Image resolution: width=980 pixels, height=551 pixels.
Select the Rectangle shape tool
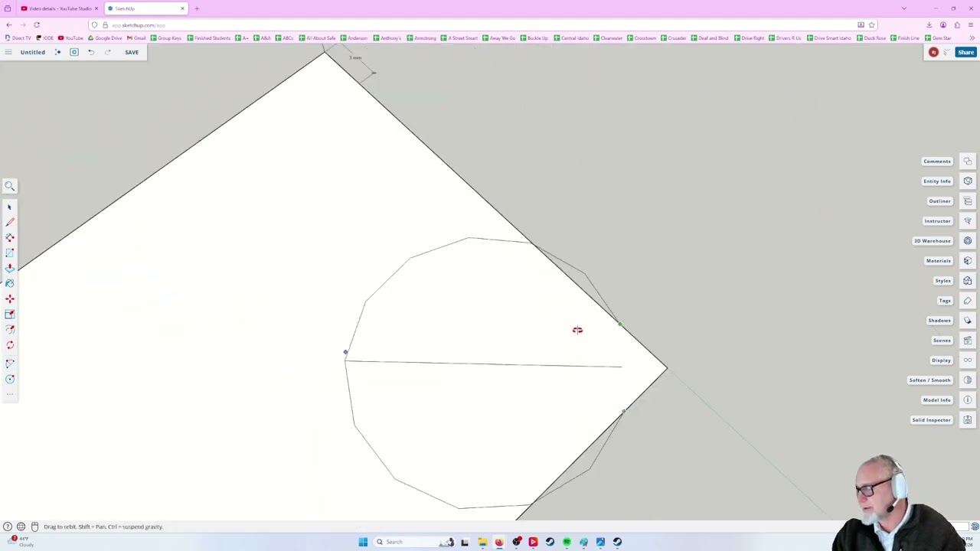coord(10,253)
